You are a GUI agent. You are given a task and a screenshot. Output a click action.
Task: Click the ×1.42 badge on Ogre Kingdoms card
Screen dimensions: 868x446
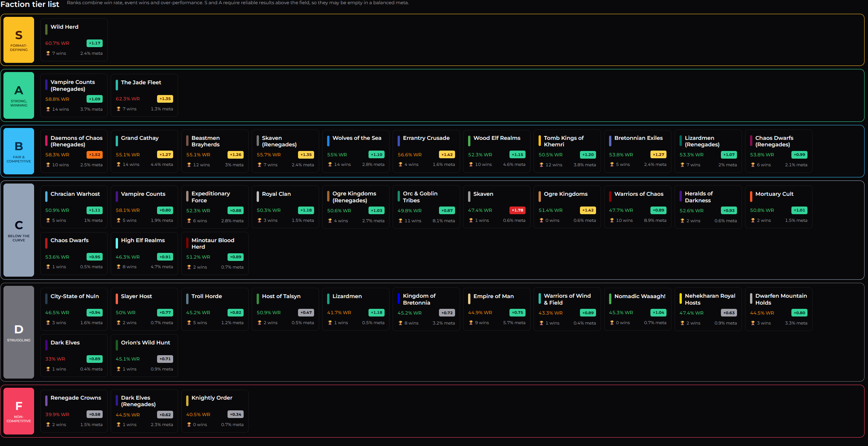pyautogui.click(x=588, y=210)
